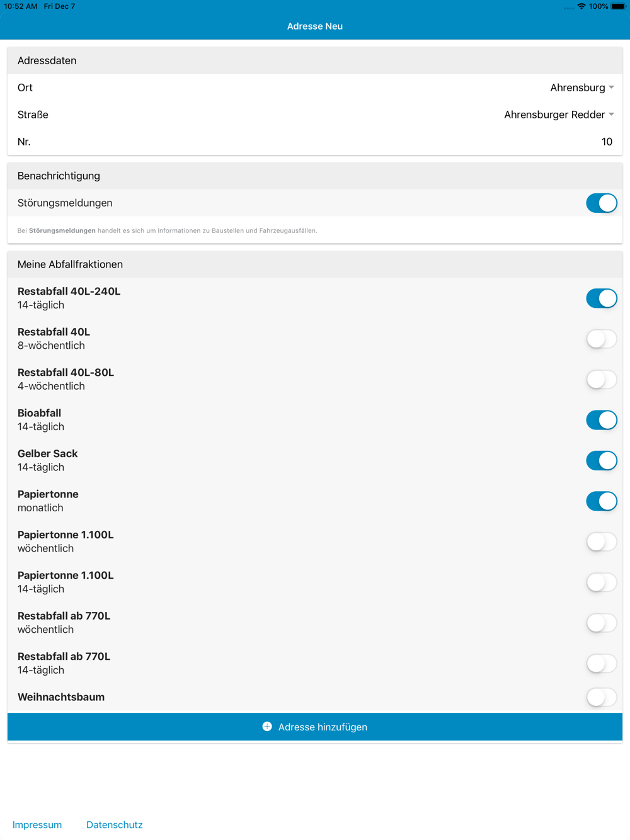Viewport: 630px width, 840px height.
Task: Enable Restabfall ab 770L wöchentlich switch
Action: [602, 623]
